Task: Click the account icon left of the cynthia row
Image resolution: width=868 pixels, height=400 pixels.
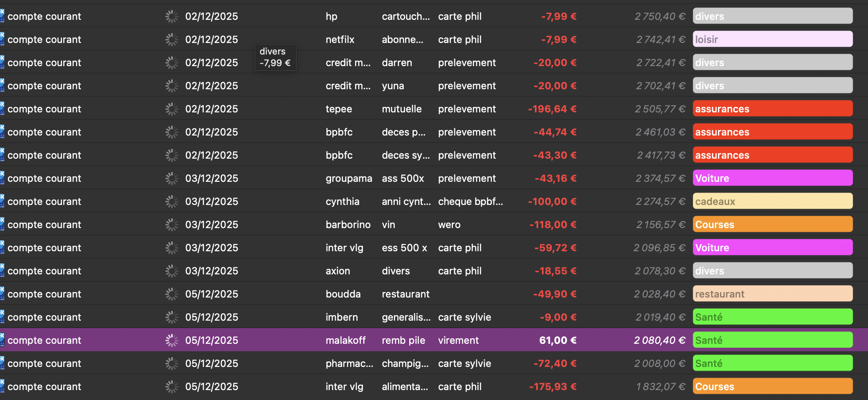Action: [2, 202]
